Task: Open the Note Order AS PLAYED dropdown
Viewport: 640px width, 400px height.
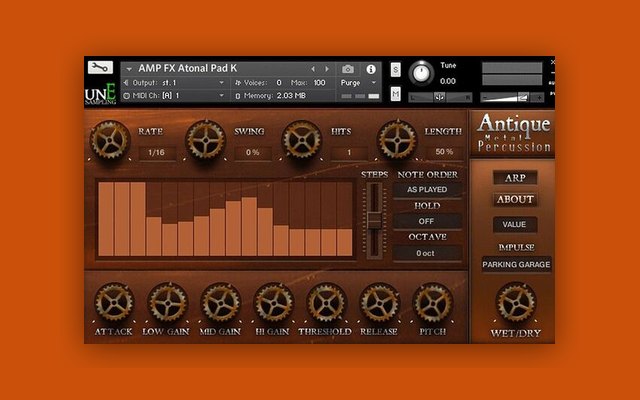Action: (x=427, y=190)
